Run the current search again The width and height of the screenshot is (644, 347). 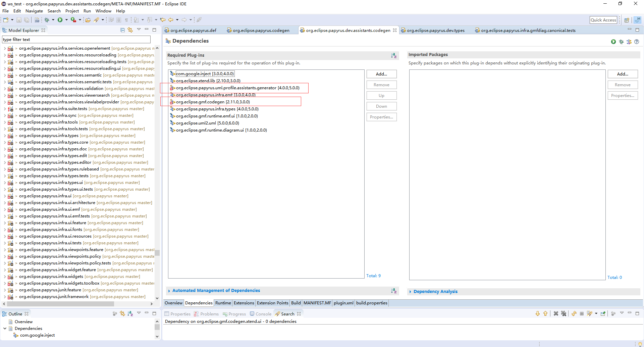574,313
